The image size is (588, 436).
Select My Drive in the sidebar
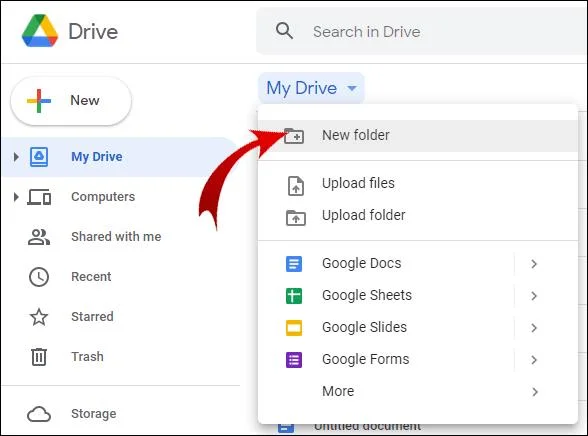coord(119,157)
